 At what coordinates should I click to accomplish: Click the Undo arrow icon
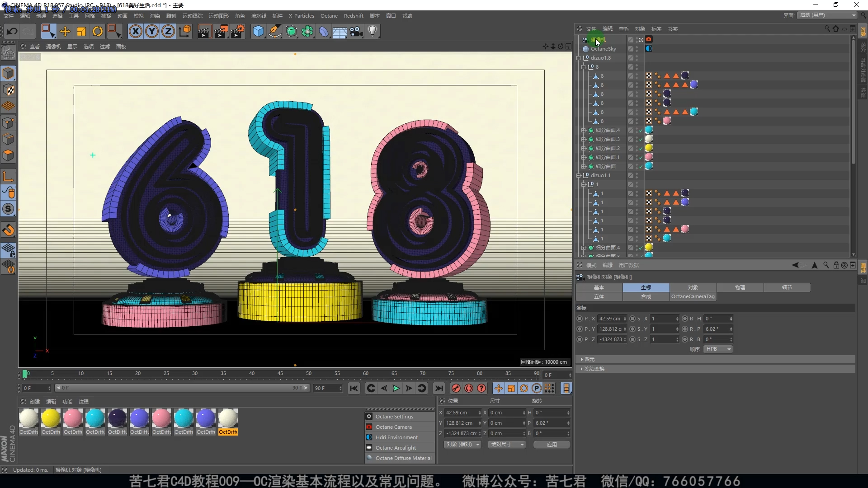tap(12, 31)
